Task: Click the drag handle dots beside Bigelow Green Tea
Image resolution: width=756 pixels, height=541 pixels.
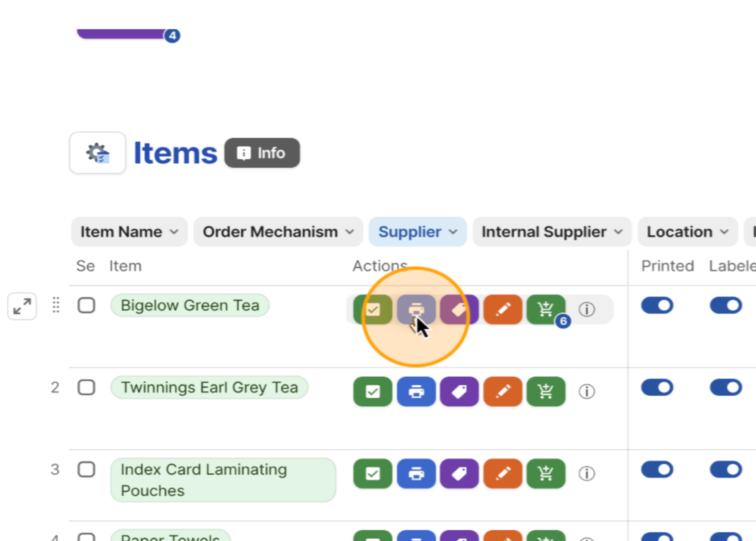Action: (56, 306)
